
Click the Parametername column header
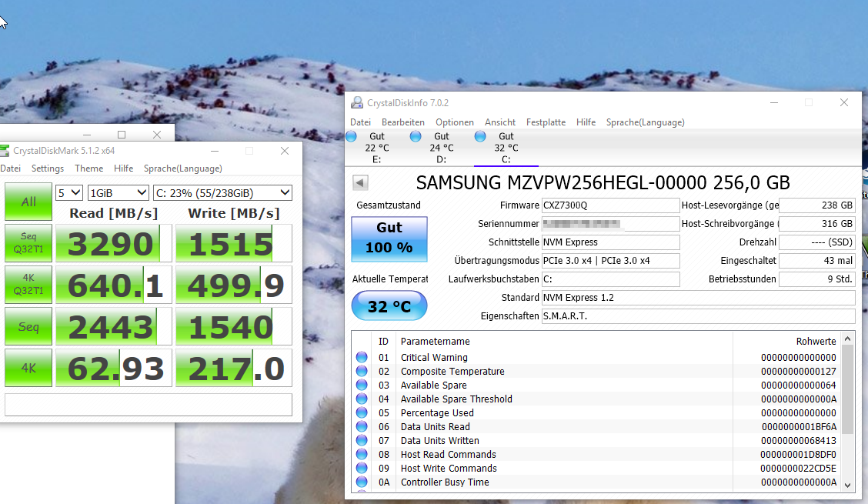(435, 341)
